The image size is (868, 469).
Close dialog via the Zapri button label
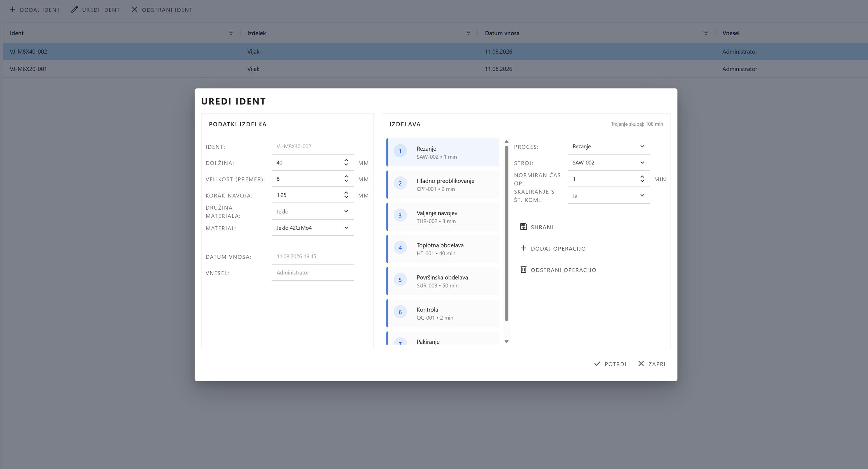click(x=657, y=364)
